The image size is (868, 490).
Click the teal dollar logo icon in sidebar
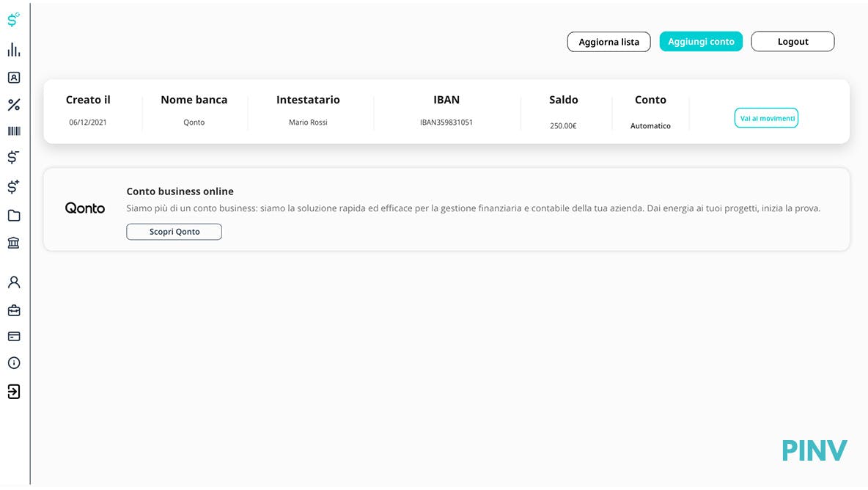point(13,20)
